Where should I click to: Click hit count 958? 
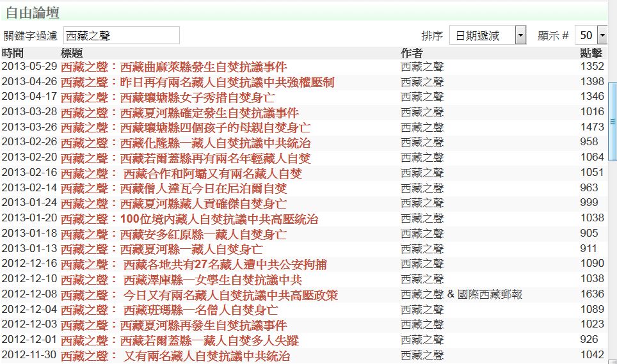(589, 142)
